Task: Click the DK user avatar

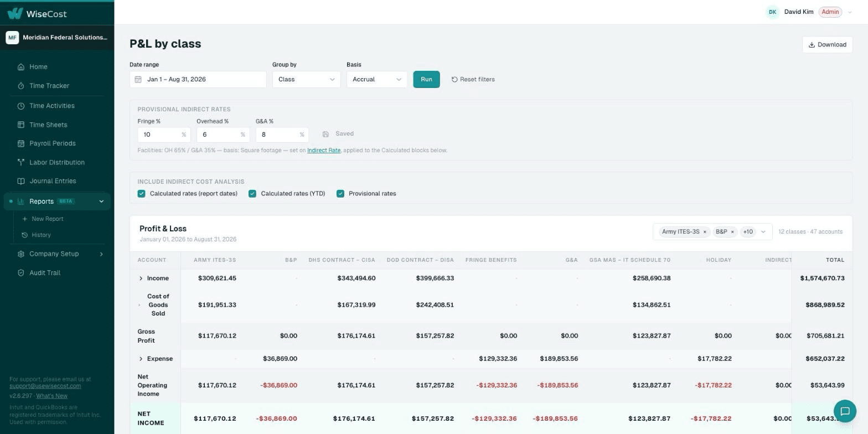Action: (x=772, y=12)
